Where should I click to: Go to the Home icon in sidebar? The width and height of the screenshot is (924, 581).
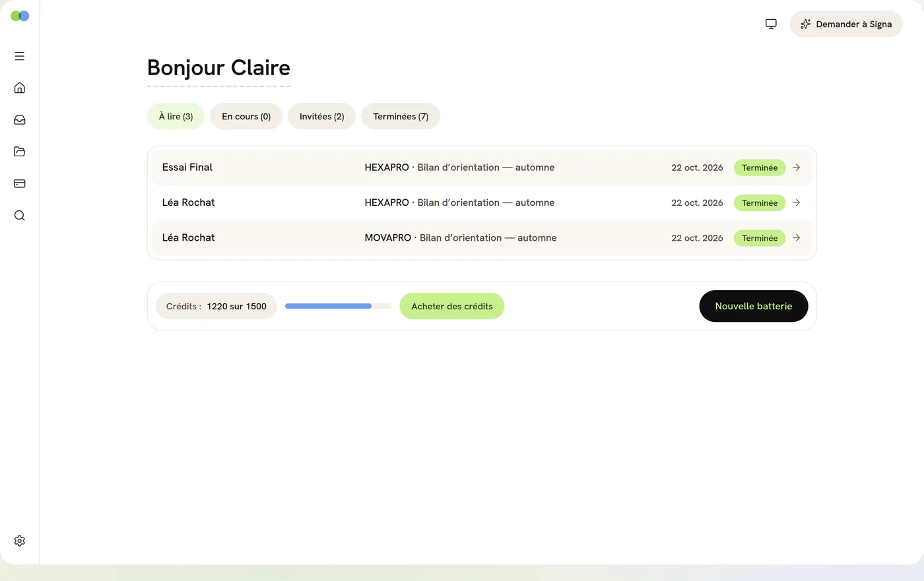click(x=20, y=88)
